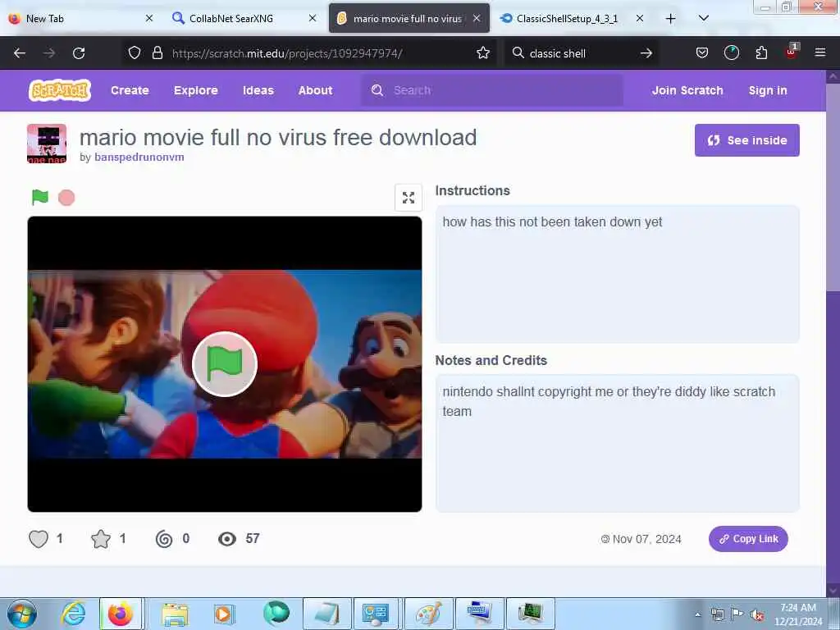This screenshot has width=840, height=630.
Task: Click the views eye icon
Action: (227, 539)
